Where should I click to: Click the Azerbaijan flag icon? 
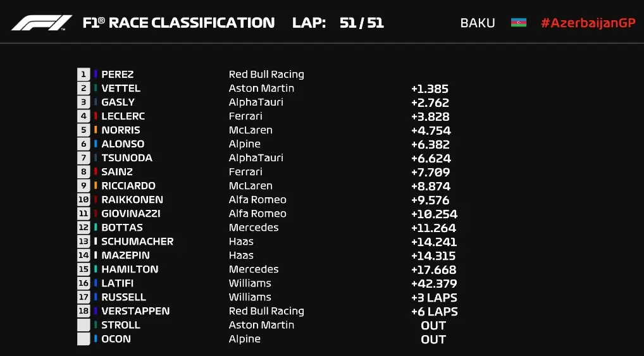pos(519,23)
